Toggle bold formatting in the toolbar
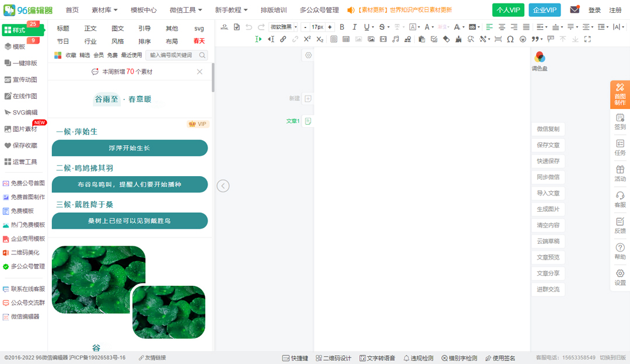 pyautogui.click(x=342, y=26)
